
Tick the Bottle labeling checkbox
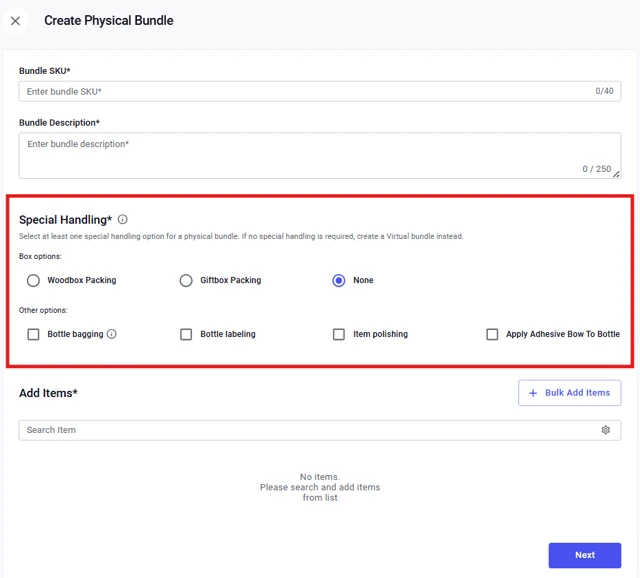(186, 334)
